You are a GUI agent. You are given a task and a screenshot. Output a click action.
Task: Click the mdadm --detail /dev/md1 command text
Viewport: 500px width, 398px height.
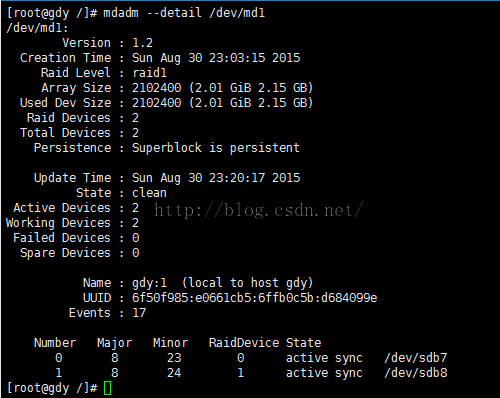coord(184,13)
